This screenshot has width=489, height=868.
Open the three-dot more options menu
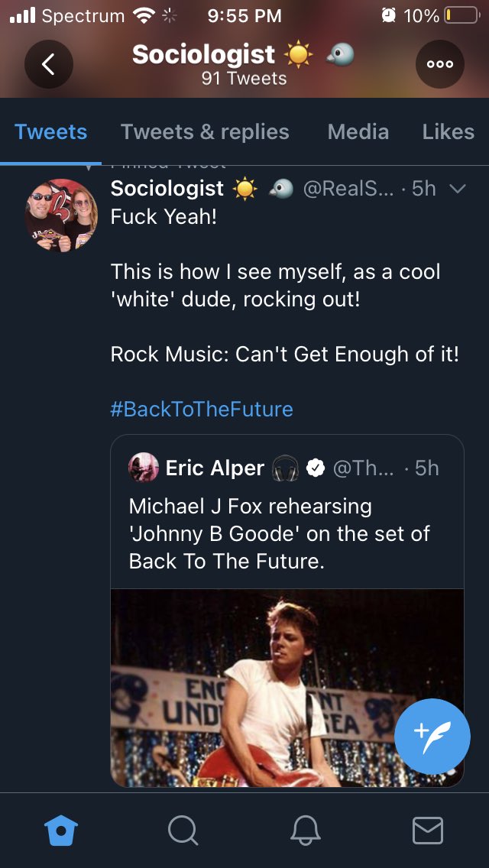[x=439, y=64]
